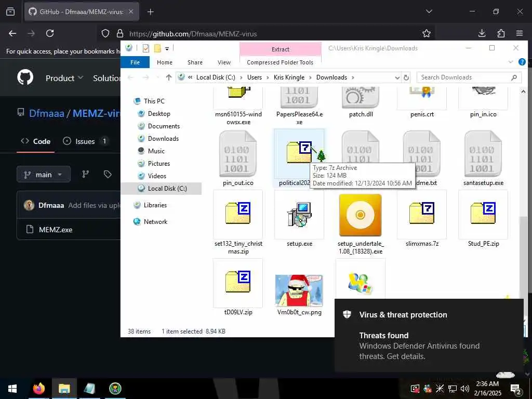
Task: Expand chevron after Users breadcrumb
Action: (268, 77)
